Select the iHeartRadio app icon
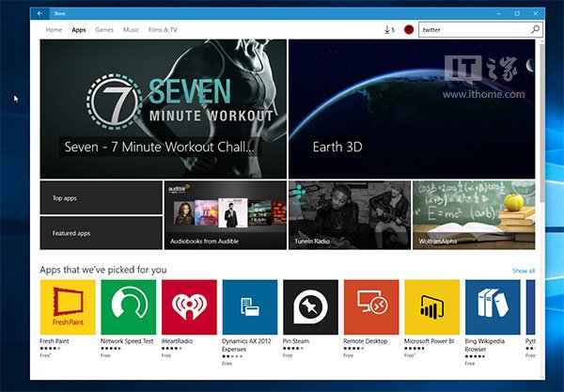The width and height of the screenshot is (564, 392). point(190,307)
